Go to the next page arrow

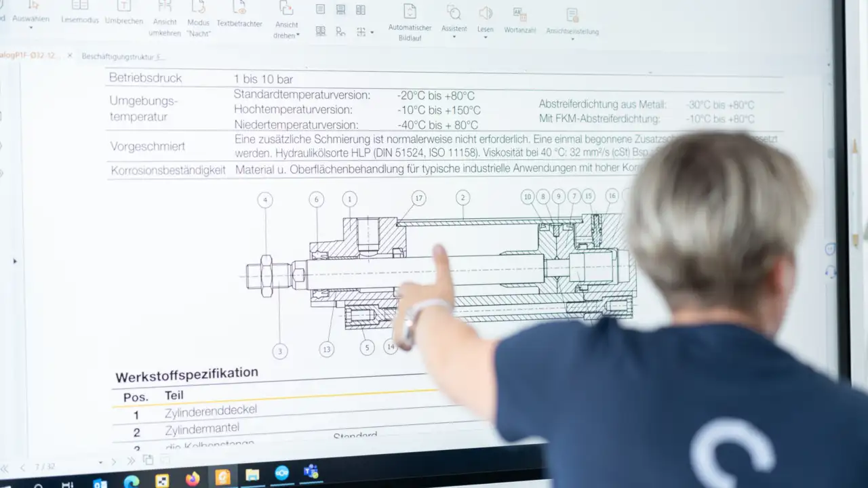(114, 462)
